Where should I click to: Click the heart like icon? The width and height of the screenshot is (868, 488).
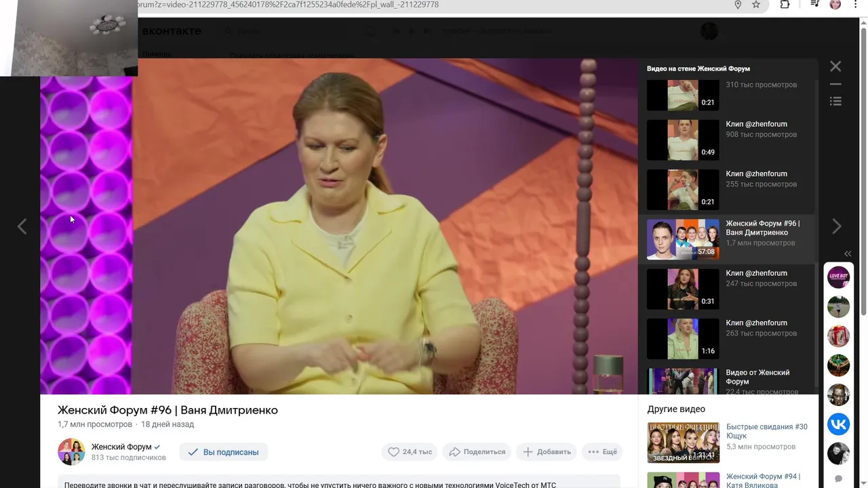(393, 452)
